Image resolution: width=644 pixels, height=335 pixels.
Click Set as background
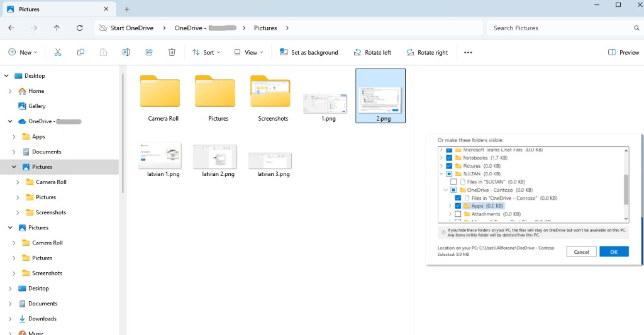pos(309,53)
